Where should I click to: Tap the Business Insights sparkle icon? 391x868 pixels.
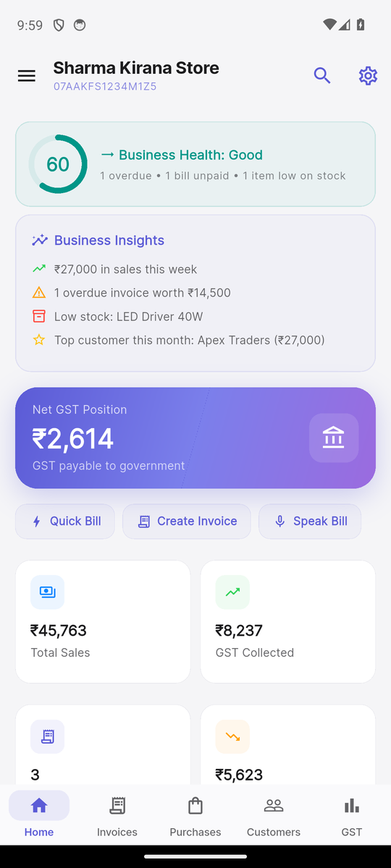40,240
